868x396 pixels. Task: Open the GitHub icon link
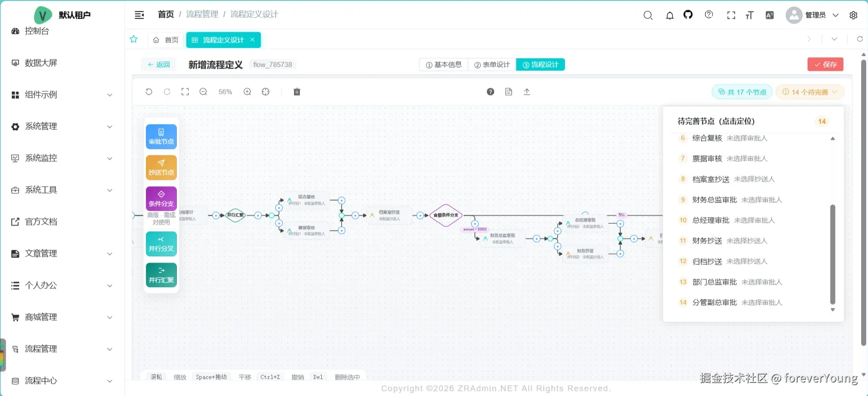click(688, 15)
